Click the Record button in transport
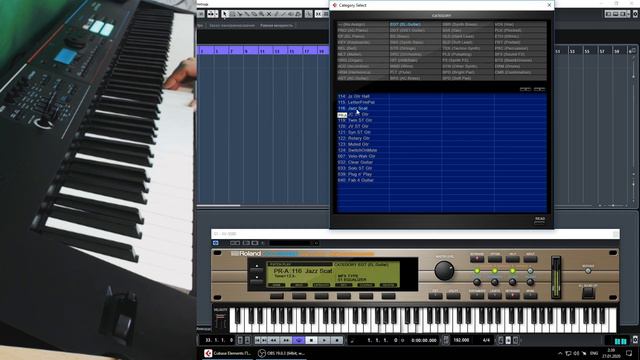 tap(337, 340)
